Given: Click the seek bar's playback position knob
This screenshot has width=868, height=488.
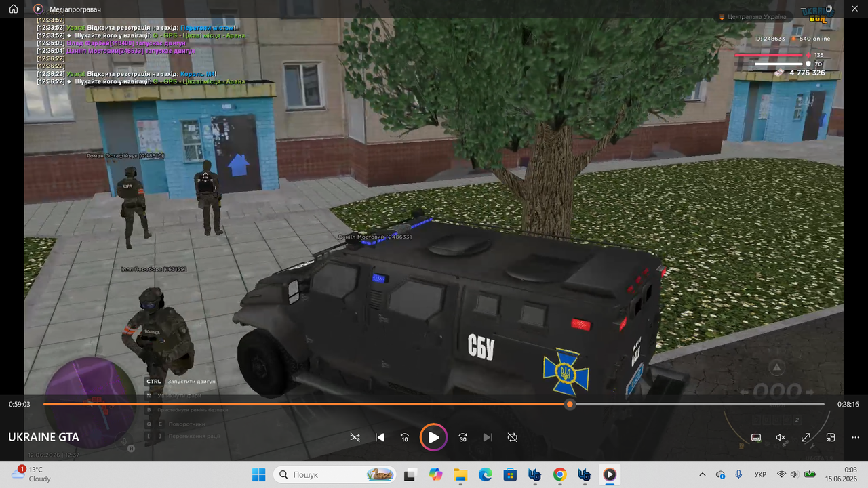Looking at the screenshot, I should pyautogui.click(x=570, y=404).
